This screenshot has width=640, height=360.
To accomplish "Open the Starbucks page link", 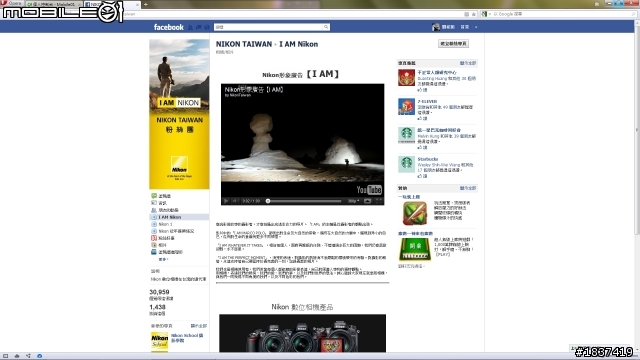I will [428, 159].
